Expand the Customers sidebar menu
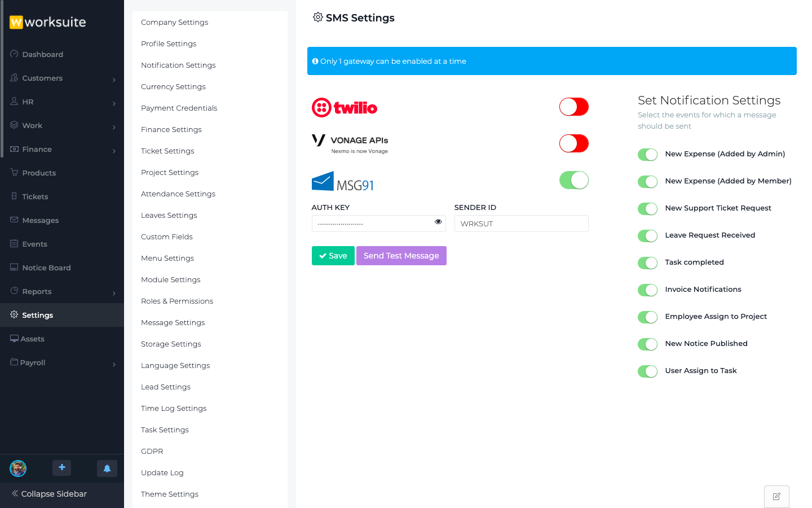Image resolution: width=812 pixels, height=508 pixels. coord(114,80)
